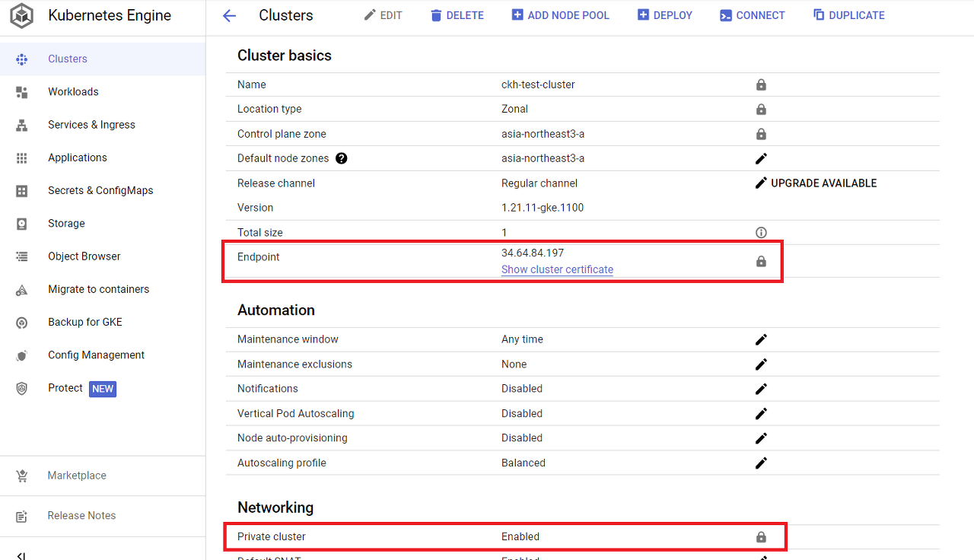Click the Clusters page title
974x560 pixels.
click(285, 15)
